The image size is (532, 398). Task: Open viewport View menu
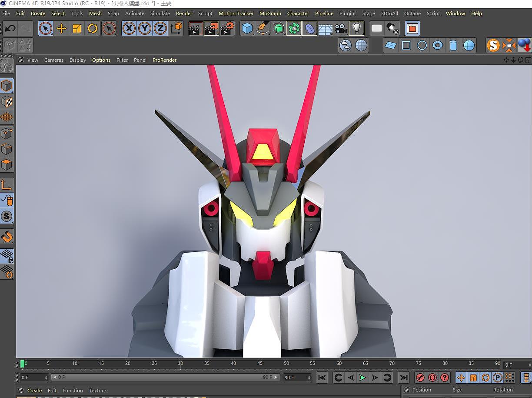click(x=33, y=60)
